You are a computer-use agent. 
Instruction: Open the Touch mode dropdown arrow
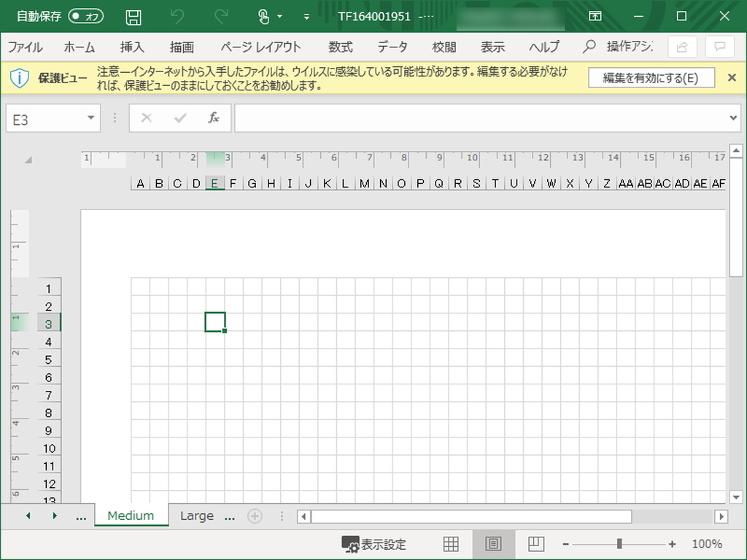(x=279, y=17)
